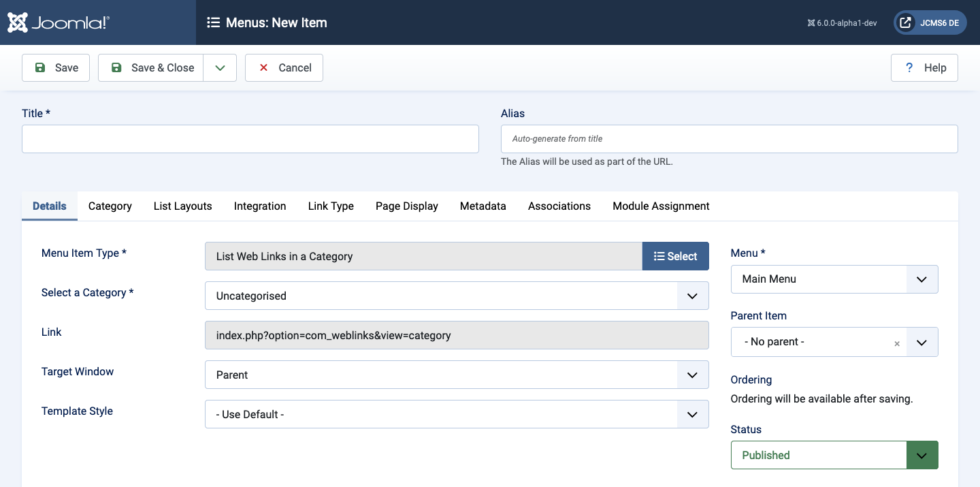Go to the Link Type tab

click(x=331, y=206)
